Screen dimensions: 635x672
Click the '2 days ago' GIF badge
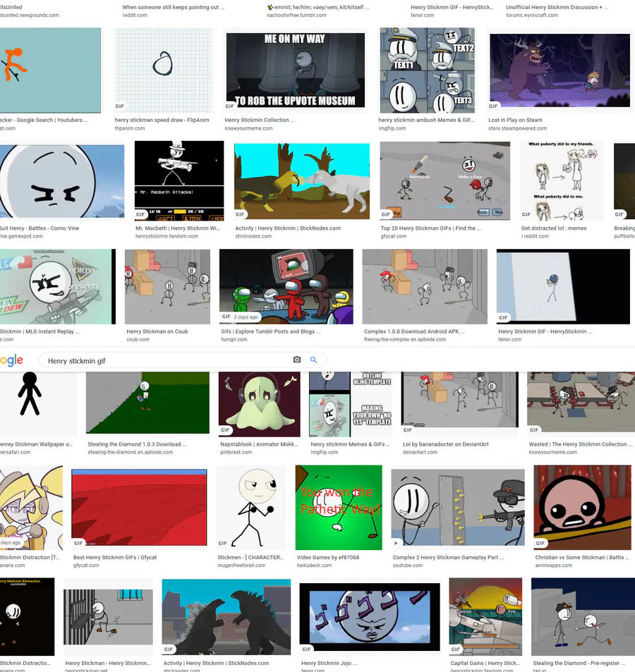[x=240, y=317]
